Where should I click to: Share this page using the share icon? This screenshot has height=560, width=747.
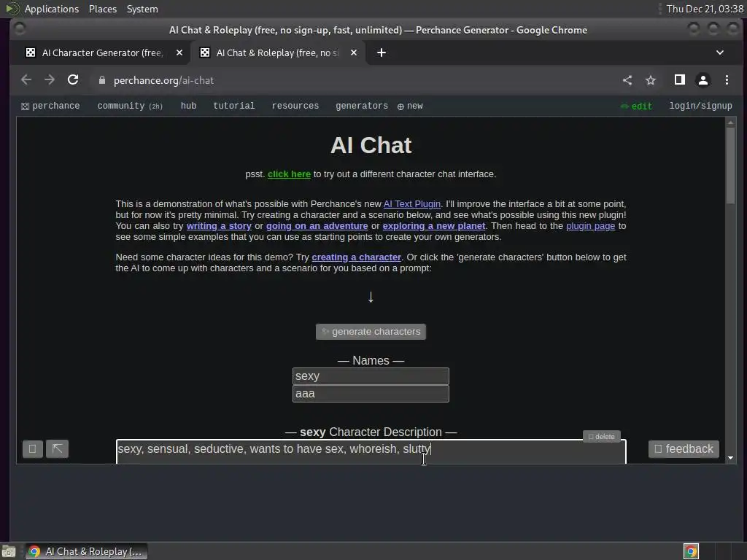pos(627,80)
